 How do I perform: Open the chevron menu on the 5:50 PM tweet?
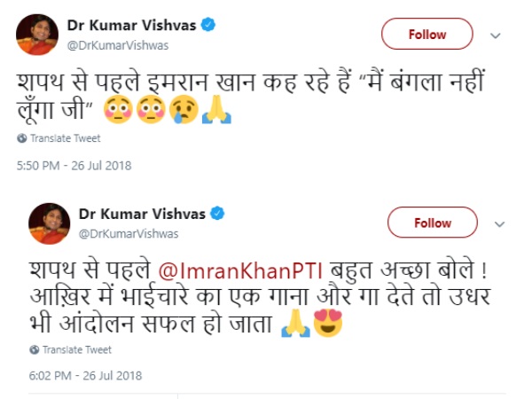point(497,35)
